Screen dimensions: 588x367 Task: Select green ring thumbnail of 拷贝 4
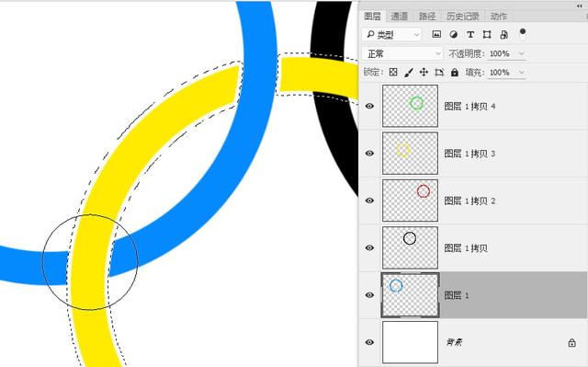[x=411, y=106]
